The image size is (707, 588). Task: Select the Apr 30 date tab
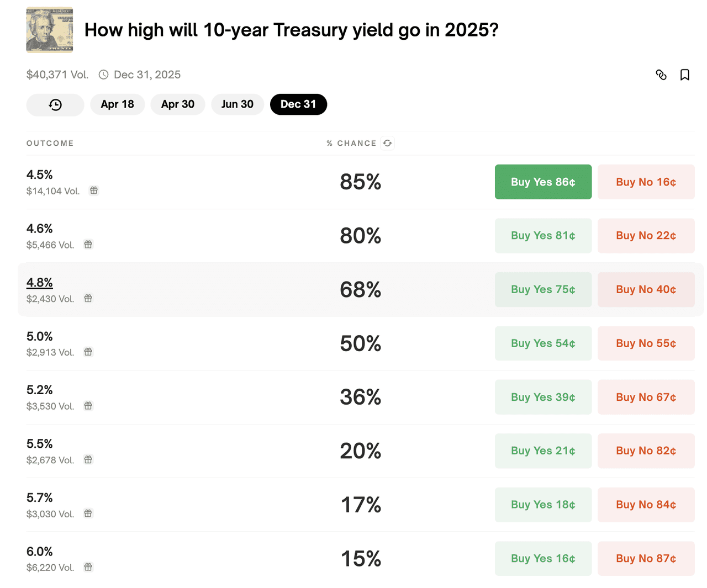(x=177, y=104)
